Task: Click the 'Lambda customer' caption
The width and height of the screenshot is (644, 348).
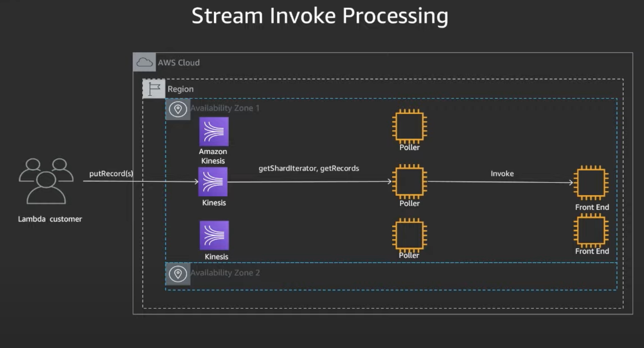Action: click(x=50, y=219)
